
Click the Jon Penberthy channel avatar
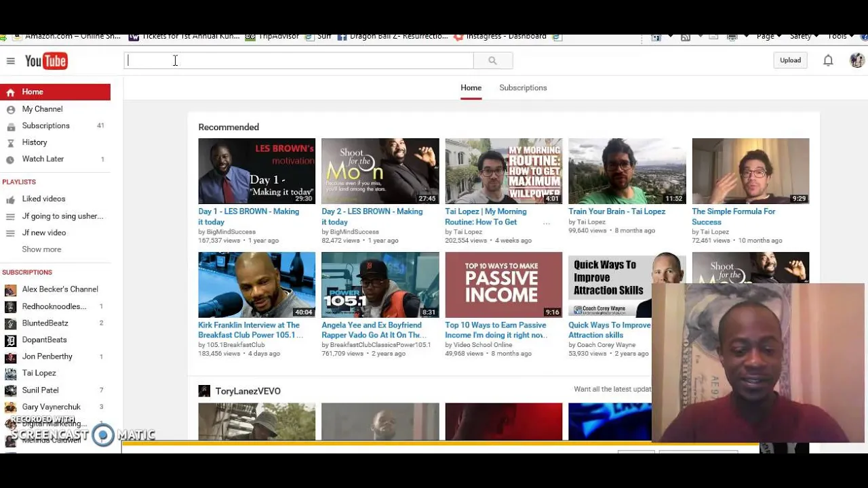coord(10,357)
